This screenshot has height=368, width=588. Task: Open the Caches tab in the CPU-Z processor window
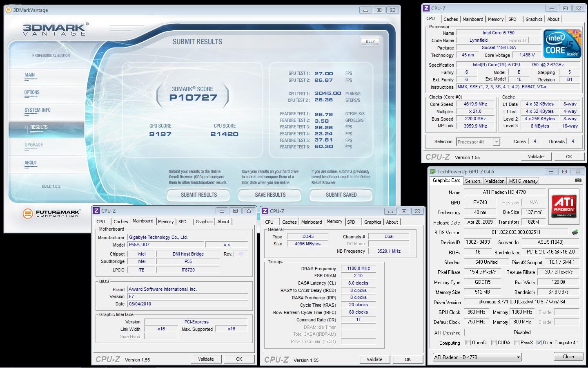(451, 19)
